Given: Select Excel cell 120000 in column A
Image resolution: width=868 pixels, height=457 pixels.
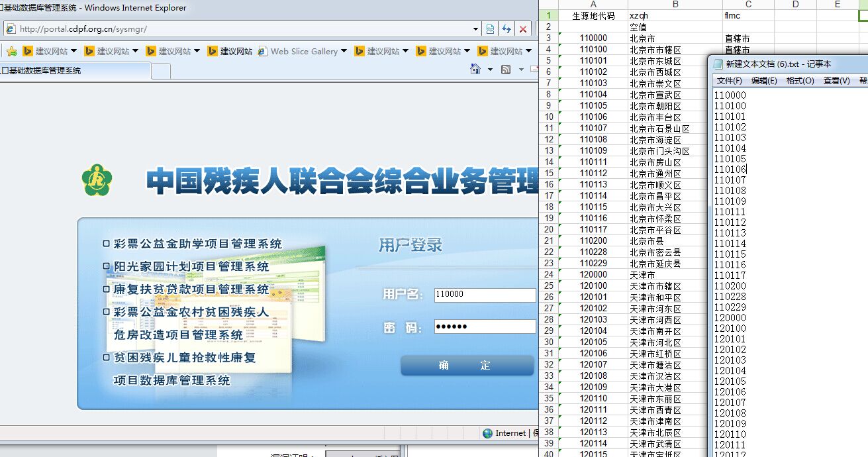Looking at the screenshot, I should click(x=593, y=275).
